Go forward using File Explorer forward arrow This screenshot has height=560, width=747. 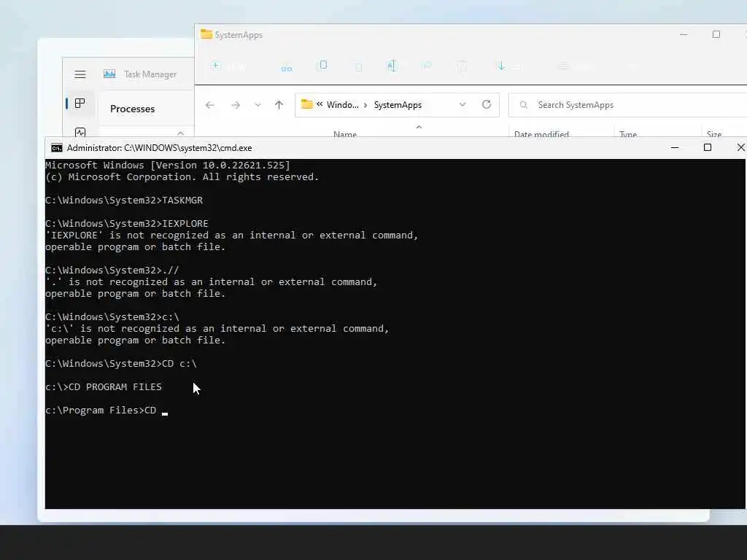(x=236, y=105)
